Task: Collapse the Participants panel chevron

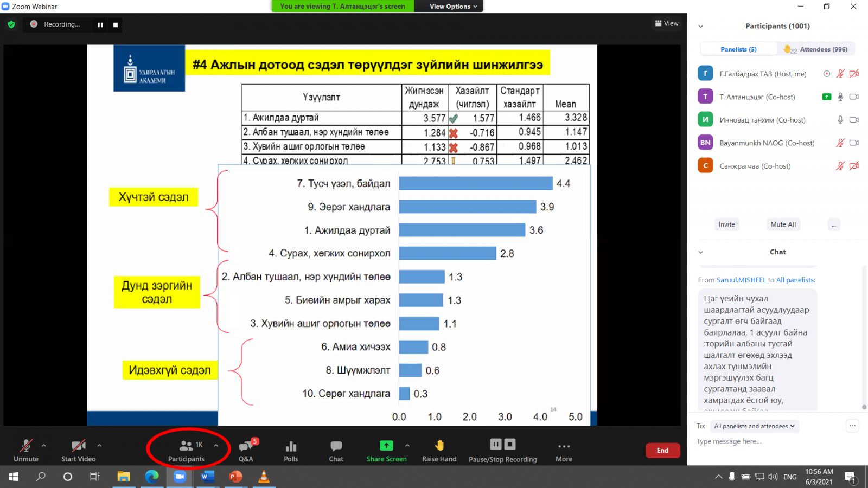Action: point(700,26)
